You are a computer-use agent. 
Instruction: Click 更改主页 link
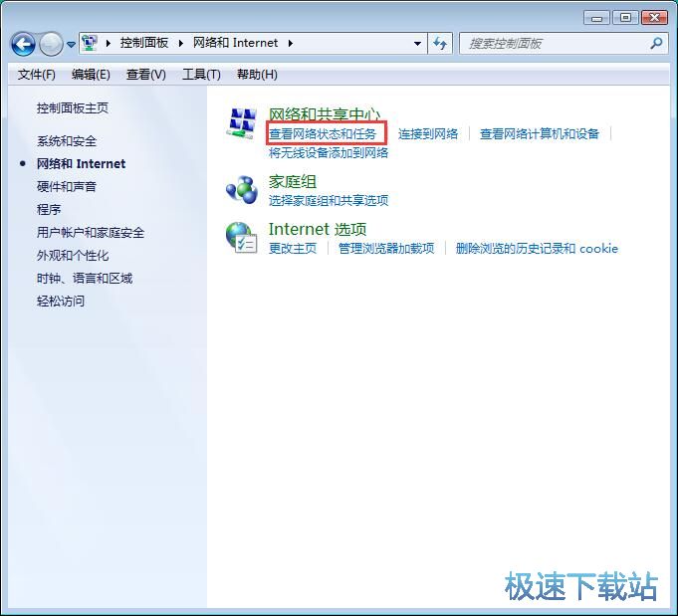[293, 249]
